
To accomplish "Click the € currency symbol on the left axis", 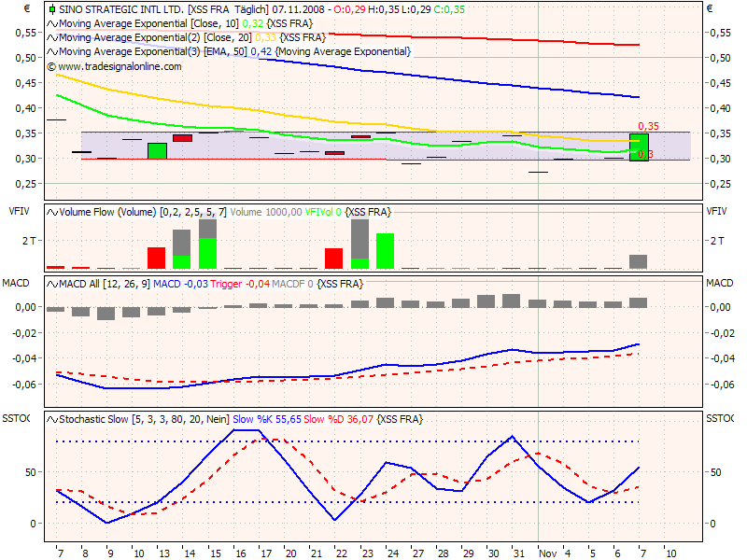I will tap(27, 8).
